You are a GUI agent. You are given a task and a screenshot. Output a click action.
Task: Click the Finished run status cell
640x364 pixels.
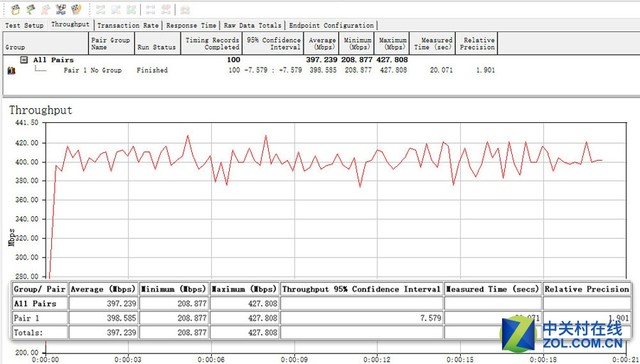[x=152, y=70]
